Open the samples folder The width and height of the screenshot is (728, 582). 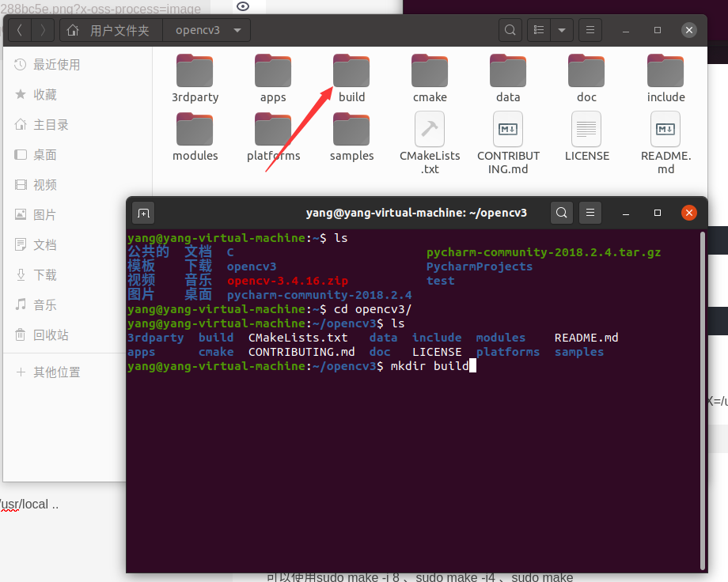[351, 129]
